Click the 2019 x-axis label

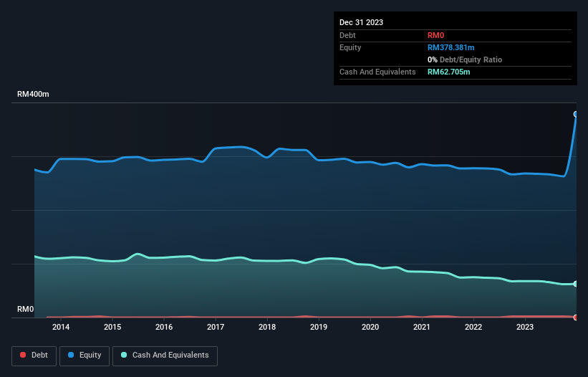coord(319,327)
